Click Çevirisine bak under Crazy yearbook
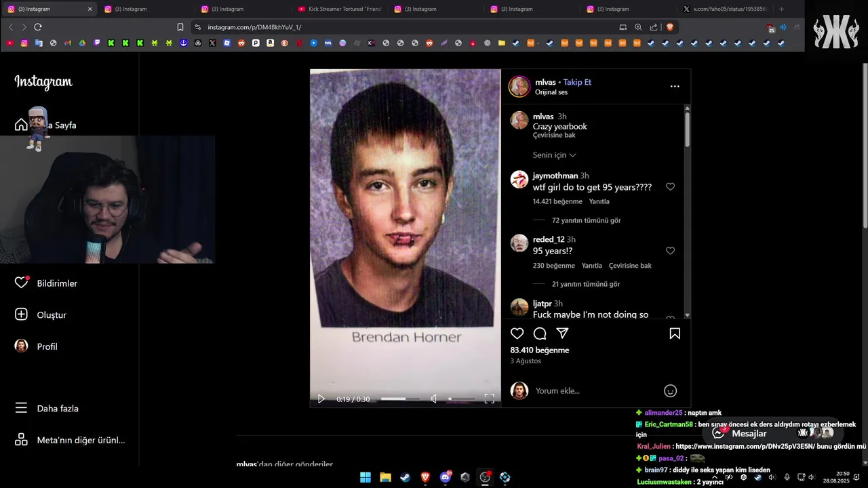Image resolution: width=868 pixels, height=488 pixels. click(554, 135)
